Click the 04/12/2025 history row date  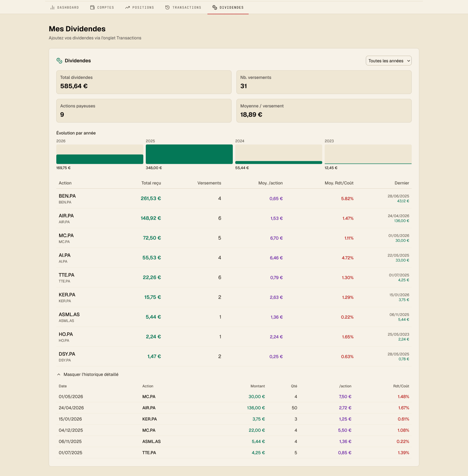71,430
